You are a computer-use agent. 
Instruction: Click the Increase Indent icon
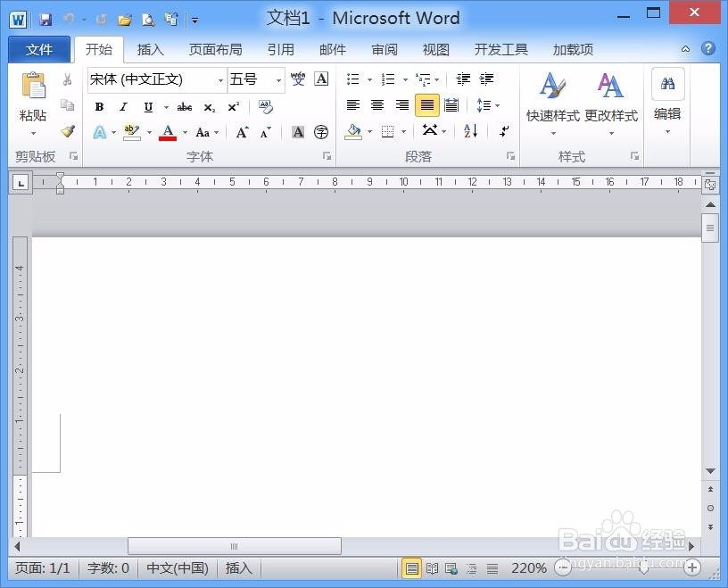point(486,79)
